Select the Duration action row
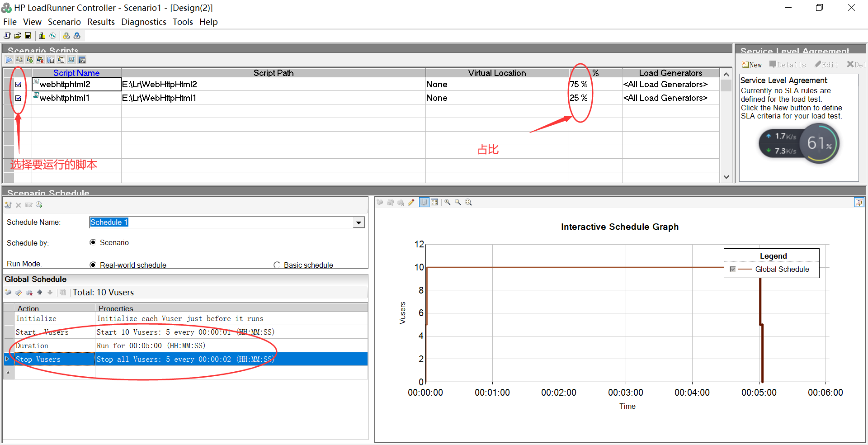 point(186,346)
